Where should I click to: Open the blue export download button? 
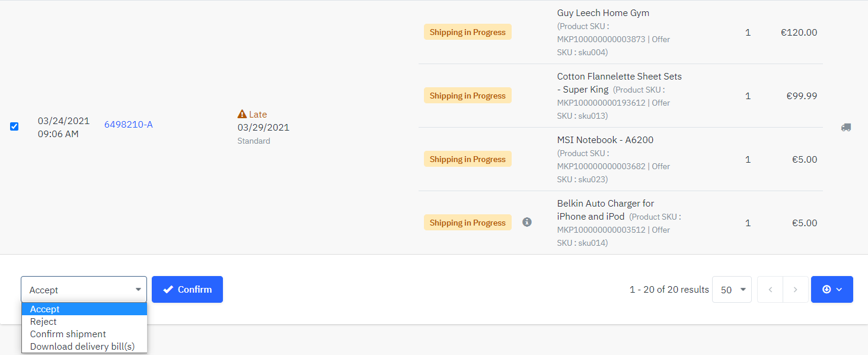click(x=832, y=290)
